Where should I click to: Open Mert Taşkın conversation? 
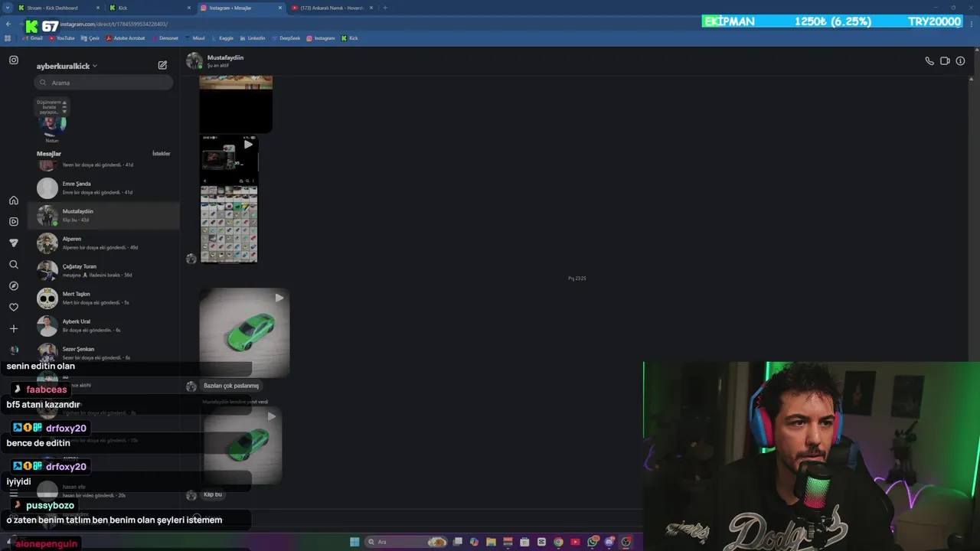(x=104, y=298)
